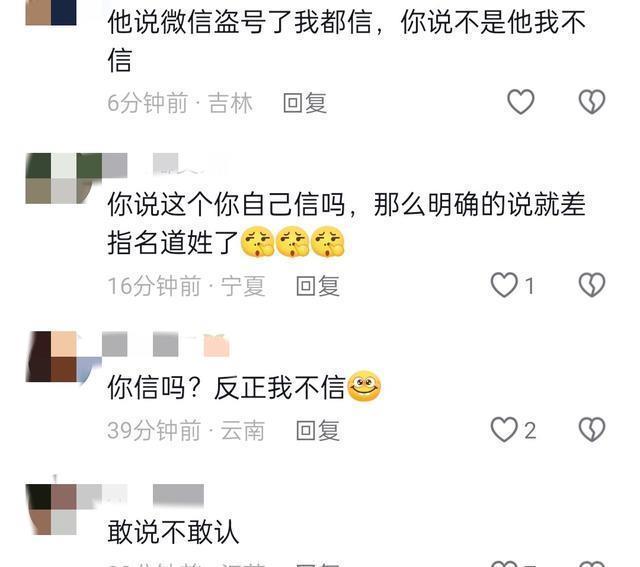Select comment text 你信吗？反正我不信
The height and width of the screenshot is (567, 640).
click(244, 387)
